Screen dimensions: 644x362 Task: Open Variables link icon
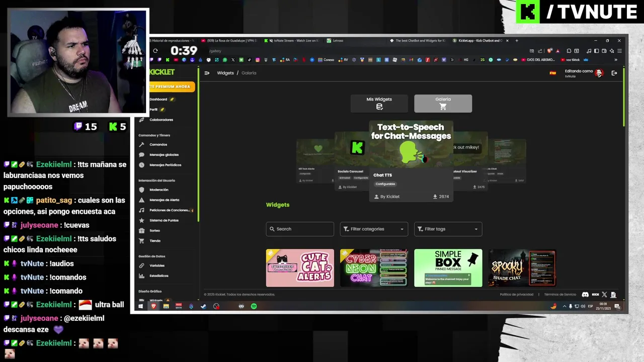tap(142, 265)
